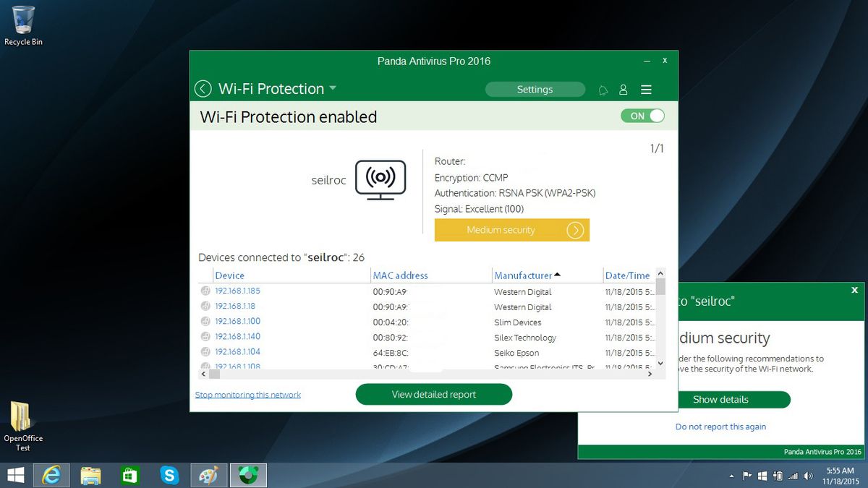This screenshot has height=488, width=868.
Task: Click the Medium security button
Action: (x=512, y=230)
